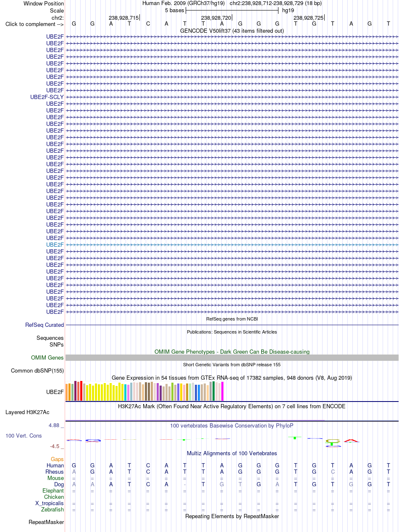Select the Chicken alignment row label
399x532 pixels.
[54, 497]
